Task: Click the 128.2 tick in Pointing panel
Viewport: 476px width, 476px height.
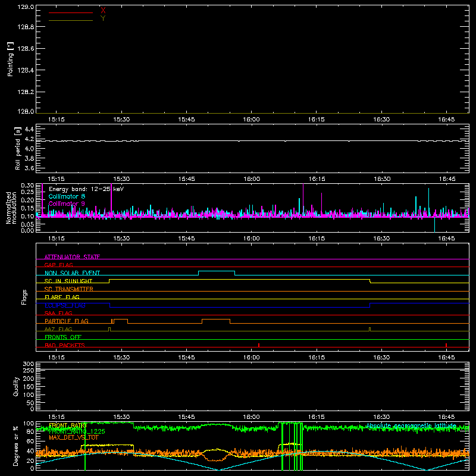Action: (26, 92)
